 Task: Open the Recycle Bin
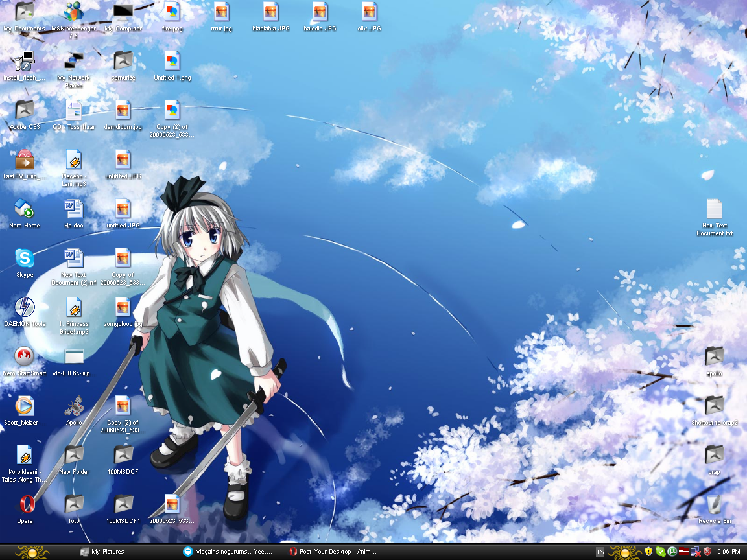click(714, 509)
